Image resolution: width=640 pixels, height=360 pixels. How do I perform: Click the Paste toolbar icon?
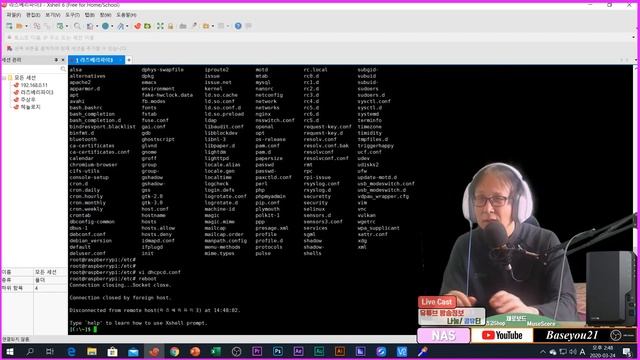click(x=47, y=26)
